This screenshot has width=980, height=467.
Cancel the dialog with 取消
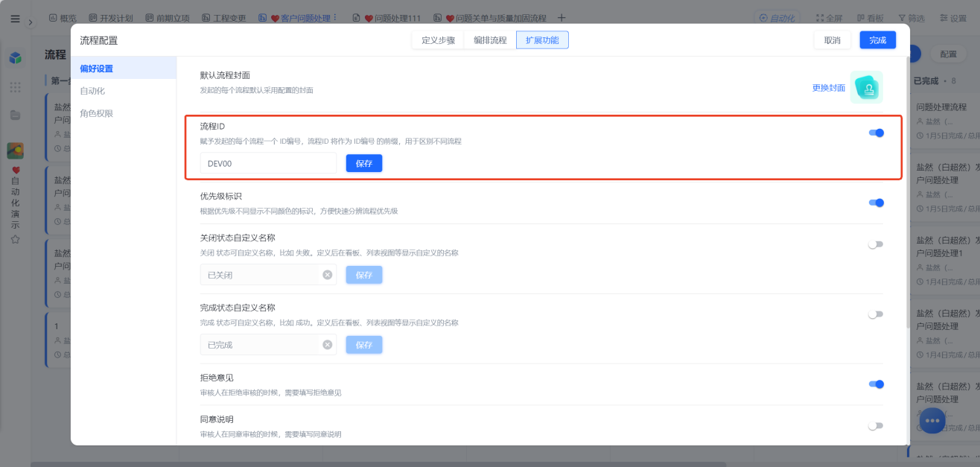[833, 40]
